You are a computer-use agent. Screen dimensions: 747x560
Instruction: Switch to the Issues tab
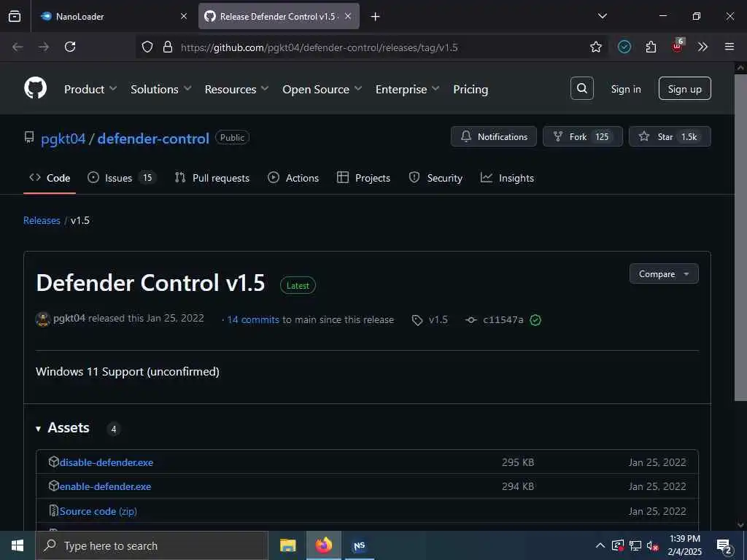(x=122, y=178)
